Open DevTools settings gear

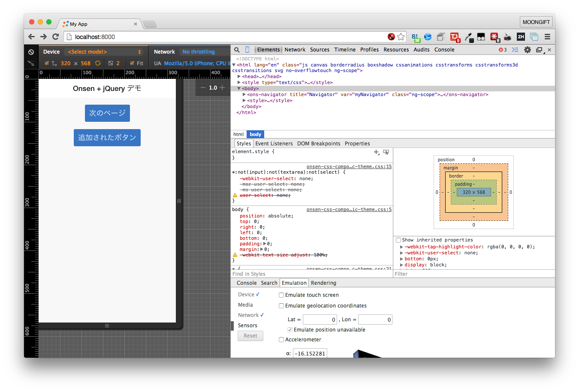coord(528,50)
